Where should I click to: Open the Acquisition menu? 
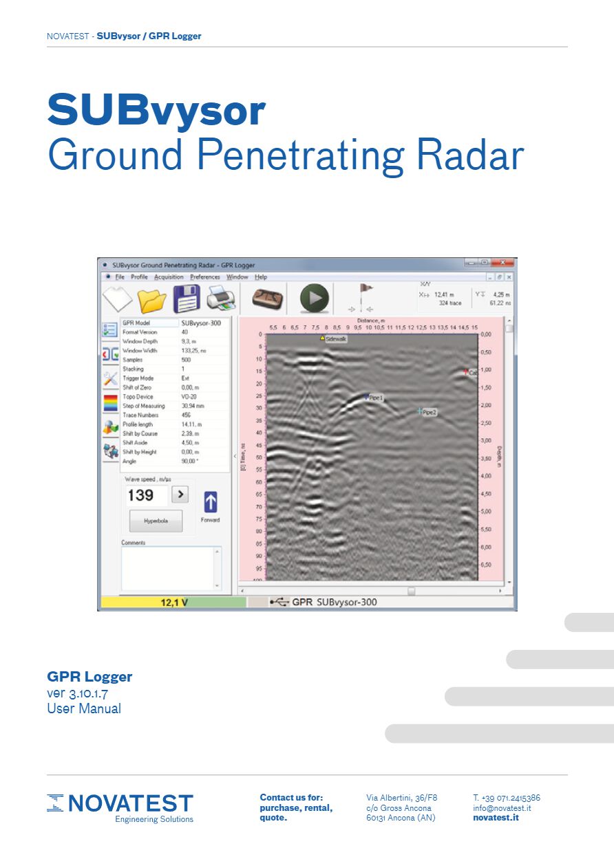(x=168, y=277)
